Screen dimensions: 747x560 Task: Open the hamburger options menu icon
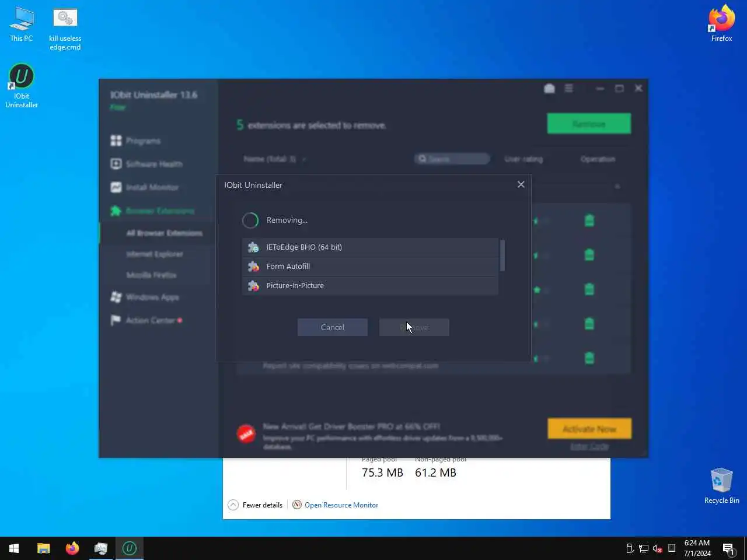coord(568,88)
